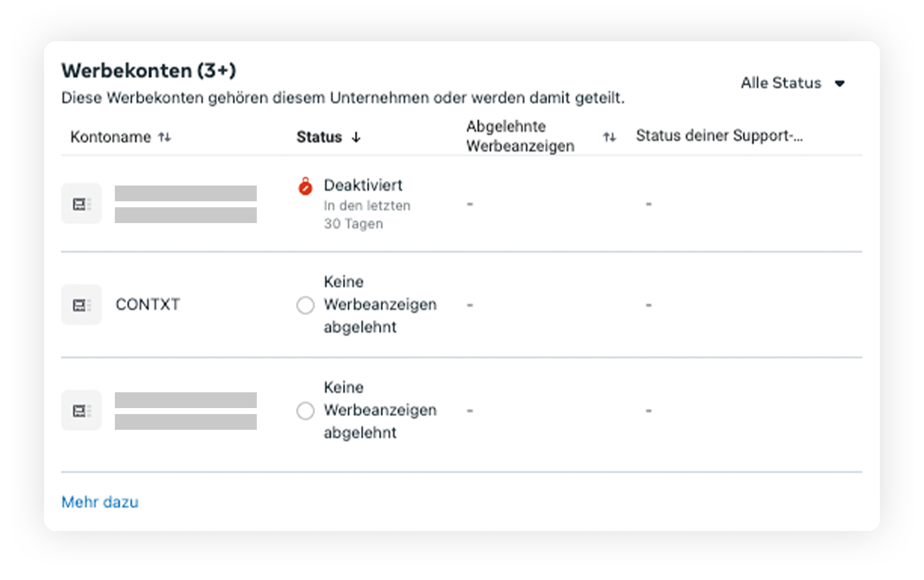Sort by Kontoname using arrows icon
Viewport: 924px width, 580px height.
(x=165, y=137)
